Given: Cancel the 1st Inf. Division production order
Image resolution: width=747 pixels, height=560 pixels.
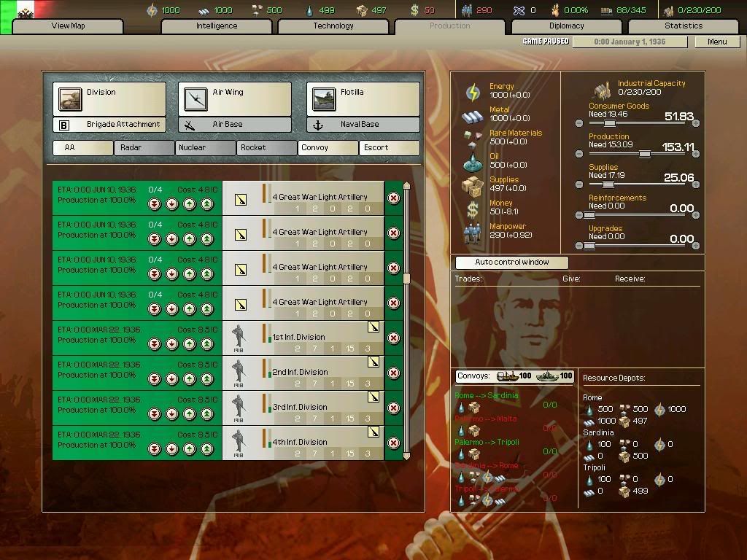Looking at the screenshot, I should (x=393, y=338).
